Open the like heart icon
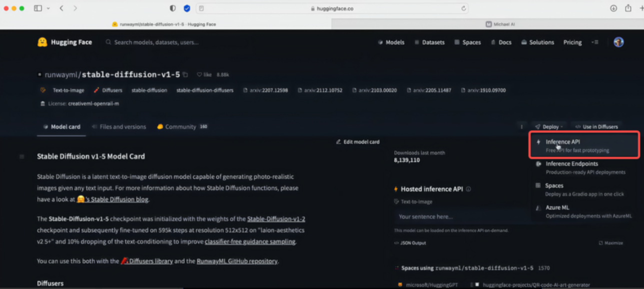Screen dimensions: 644x289 [x=199, y=74]
